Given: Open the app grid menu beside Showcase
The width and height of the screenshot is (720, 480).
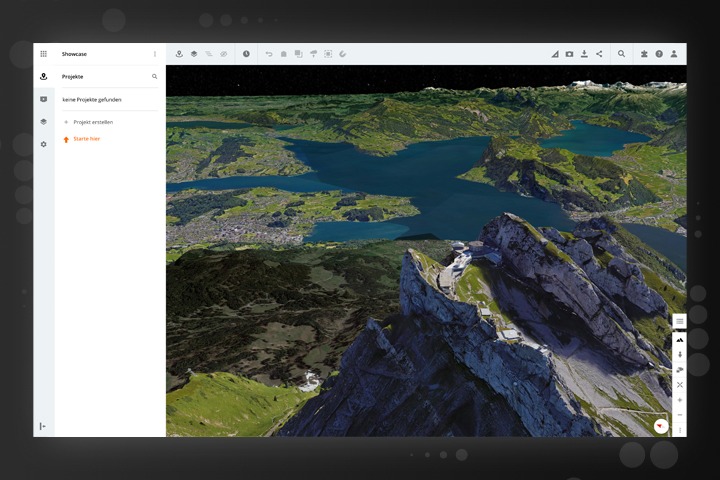Looking at the screenshot, I should pyautogui.click(x=44, y=54).
